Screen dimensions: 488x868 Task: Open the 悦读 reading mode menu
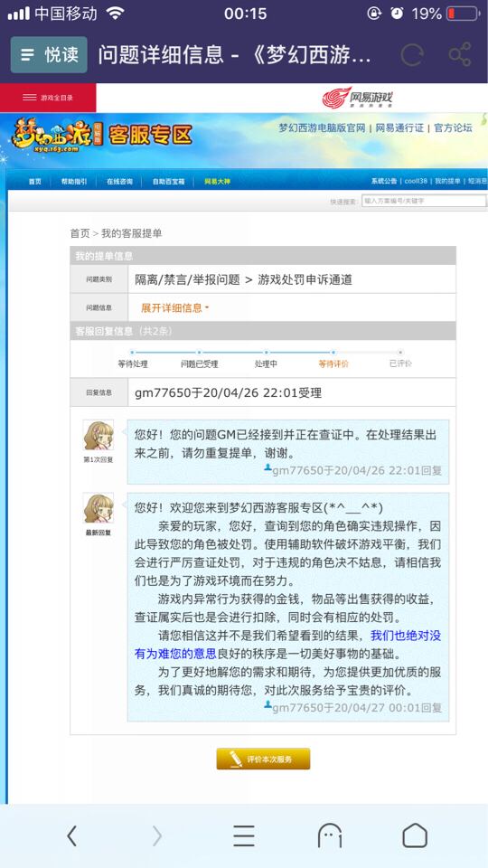pyautogui.click(x=49, y=55)
